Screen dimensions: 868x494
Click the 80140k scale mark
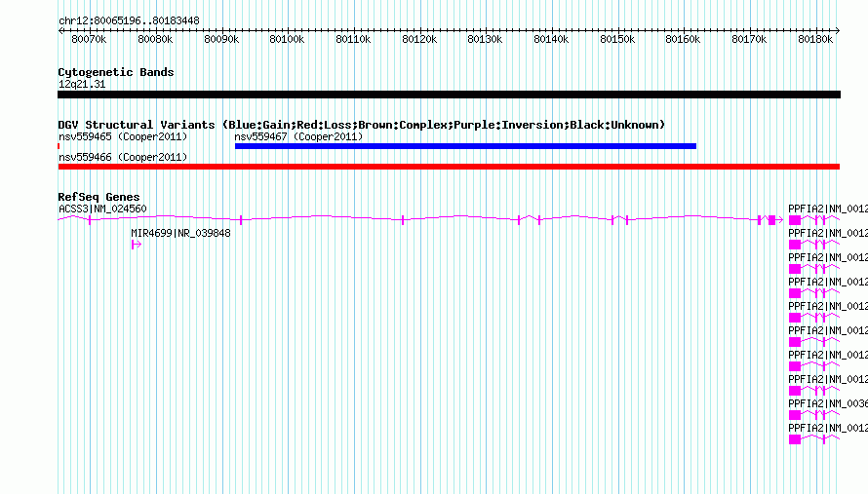551,39
